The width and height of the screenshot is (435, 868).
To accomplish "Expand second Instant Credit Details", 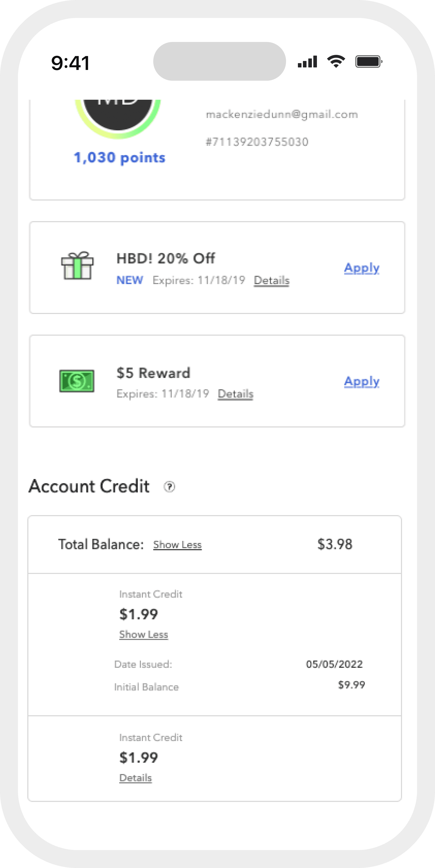I will click(x=135, y=778).
